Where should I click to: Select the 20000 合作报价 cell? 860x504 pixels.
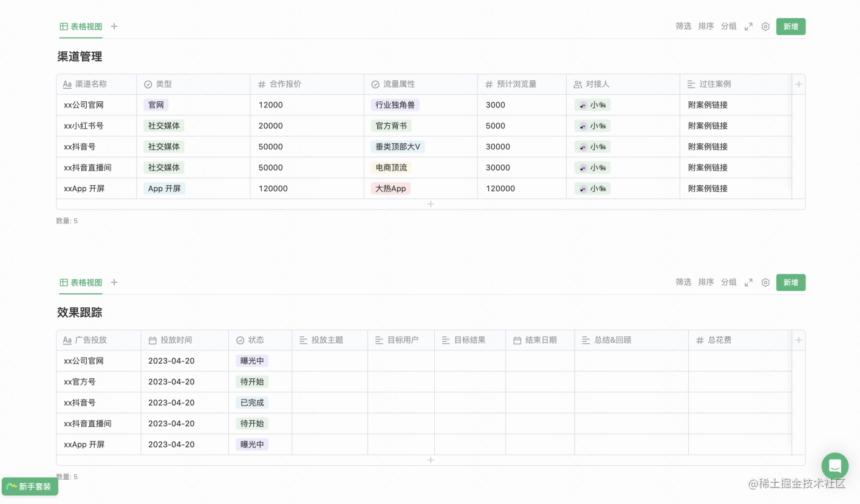point(307,126)
